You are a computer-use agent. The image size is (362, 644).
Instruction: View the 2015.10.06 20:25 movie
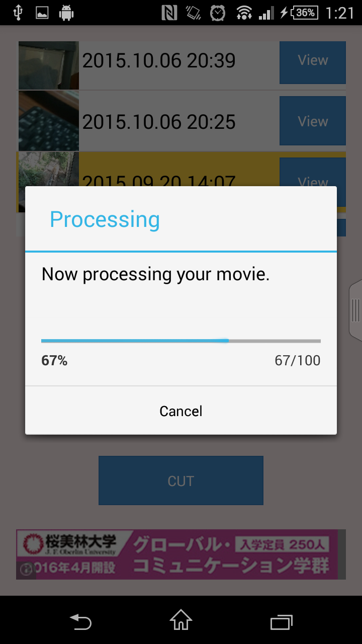pos(312,121)
